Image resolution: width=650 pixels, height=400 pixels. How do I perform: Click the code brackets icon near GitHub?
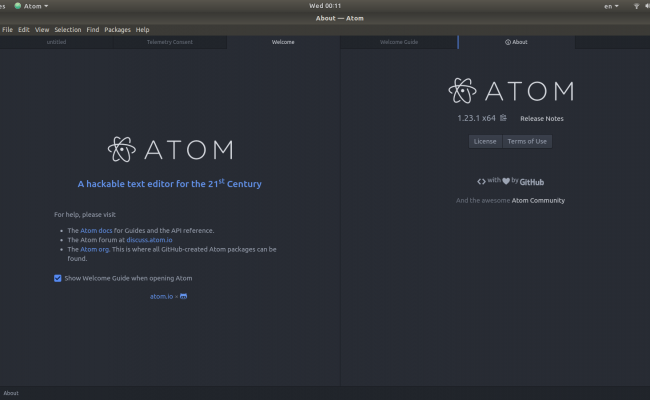481,181
